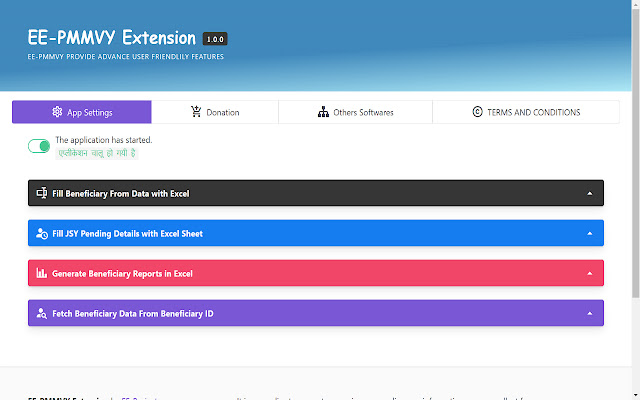Click the EE-PMMVY PROVIDE ADVANCE USER FRIENDLILY FEATURES subtitle

click(x=126, y=56)
